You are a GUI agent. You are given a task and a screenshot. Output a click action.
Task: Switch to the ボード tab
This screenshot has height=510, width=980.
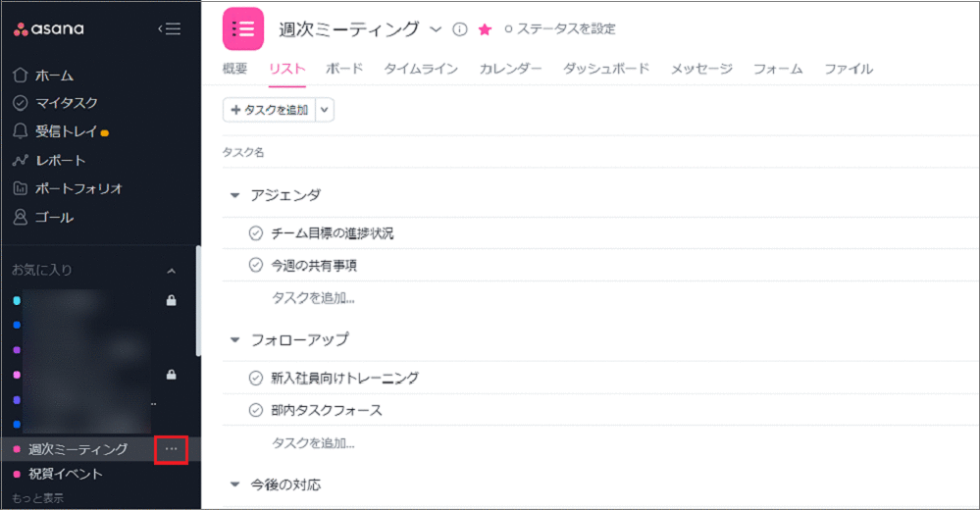[343, 69]
